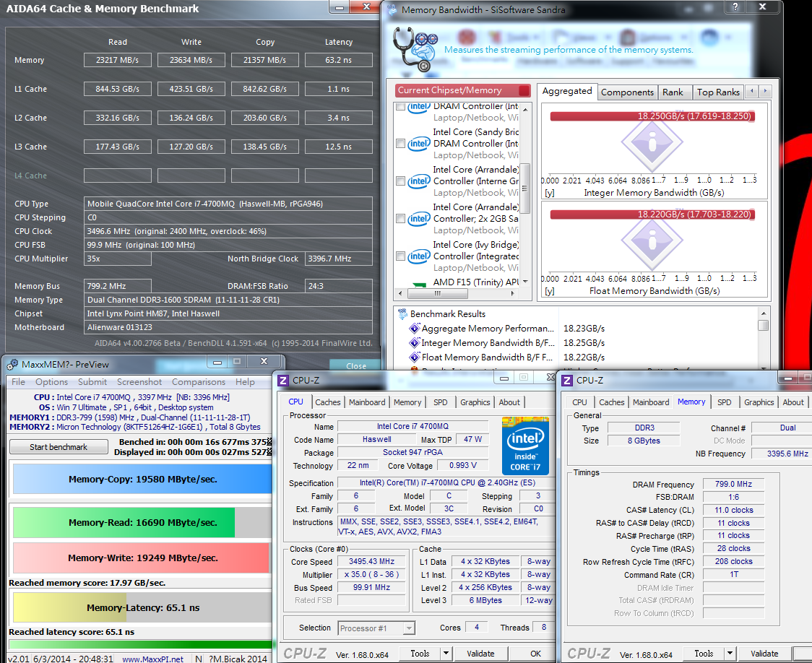Click Float Memory Bandwidth result icon

click(x=414, y=357)
